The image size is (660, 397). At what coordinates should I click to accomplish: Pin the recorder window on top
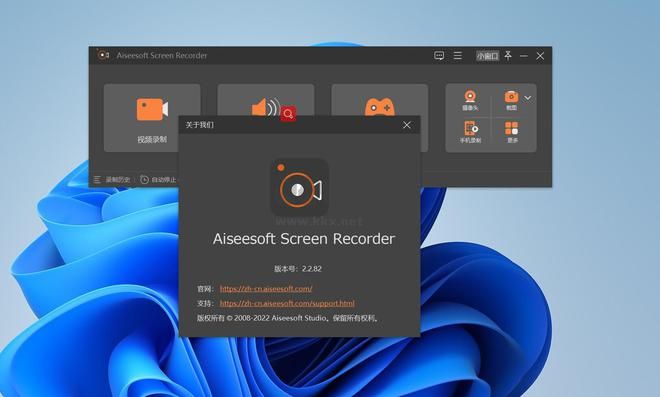pos(508,56)
